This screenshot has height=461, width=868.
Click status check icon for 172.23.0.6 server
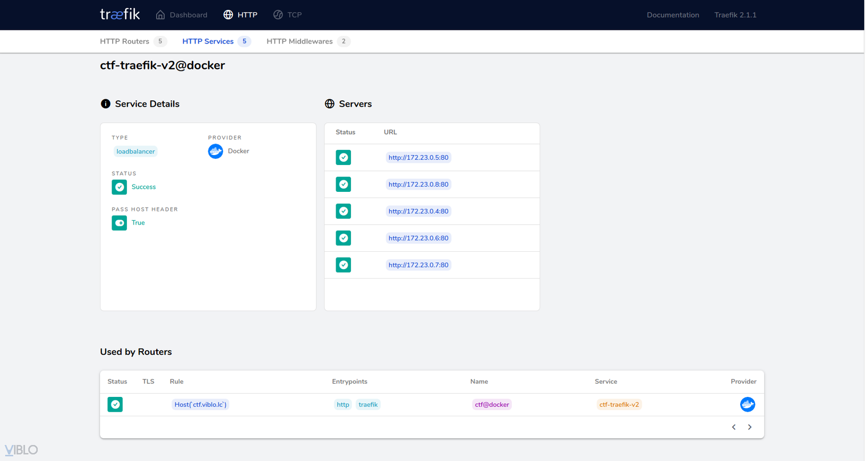point(344,238)
